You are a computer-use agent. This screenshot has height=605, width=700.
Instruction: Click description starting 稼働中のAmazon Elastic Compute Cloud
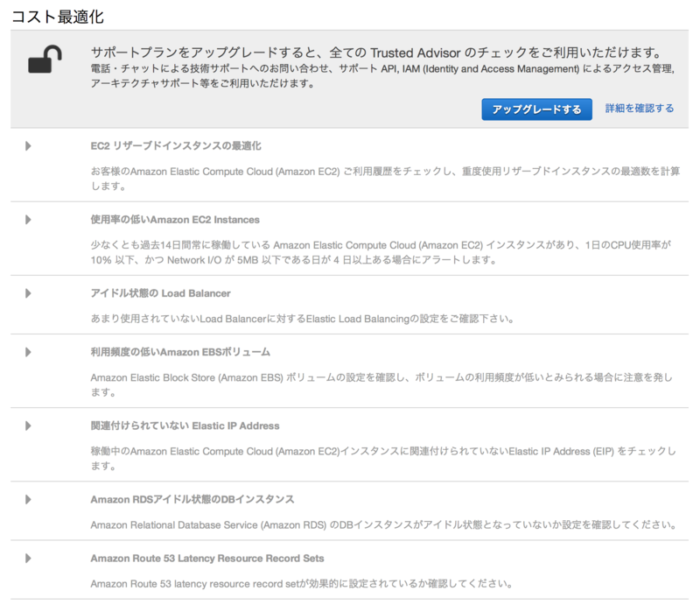click(x=383, y=459)
